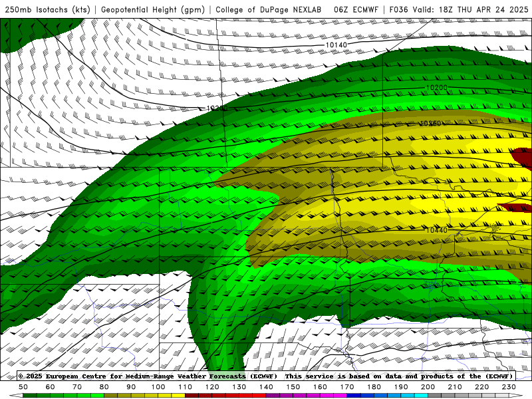Image resolution: width=532 pixels, height=399 pixels.
Task: Click the 10260 height contour label
Action: 430,123
